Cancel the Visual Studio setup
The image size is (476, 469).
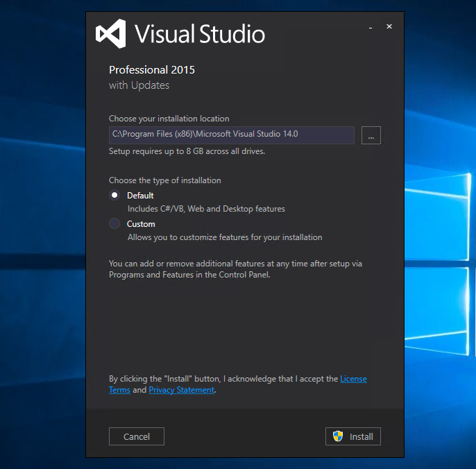click(x=137, y=436)
